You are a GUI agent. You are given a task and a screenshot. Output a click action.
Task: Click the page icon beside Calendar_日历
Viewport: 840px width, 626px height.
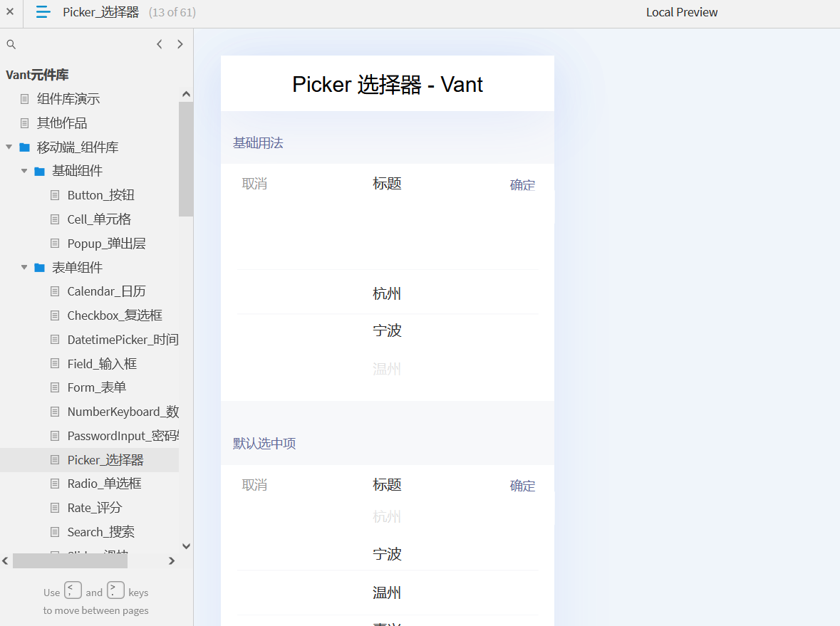coord(55,291)
